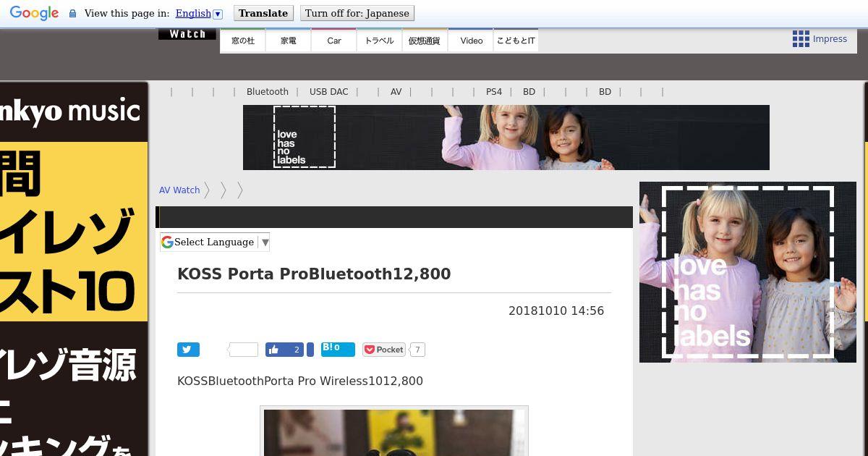Open the 家電 tab
This screenshot has width=868, height=456.
(289, 41)
